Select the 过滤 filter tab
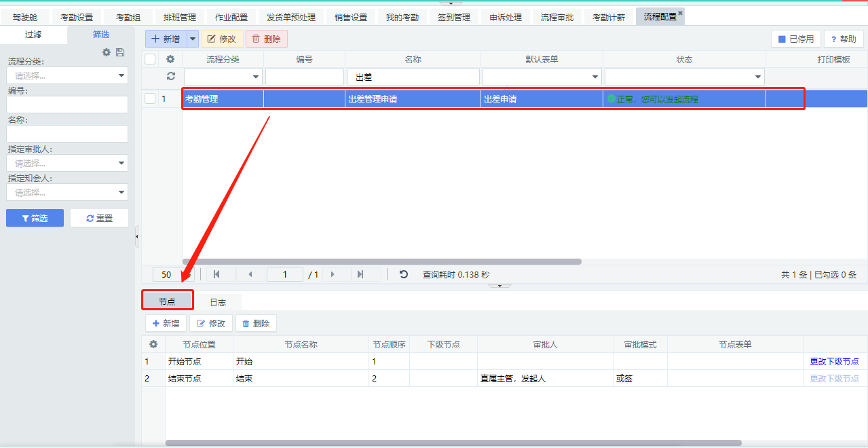This screenshot has width=868, height=448. [33, 35]
